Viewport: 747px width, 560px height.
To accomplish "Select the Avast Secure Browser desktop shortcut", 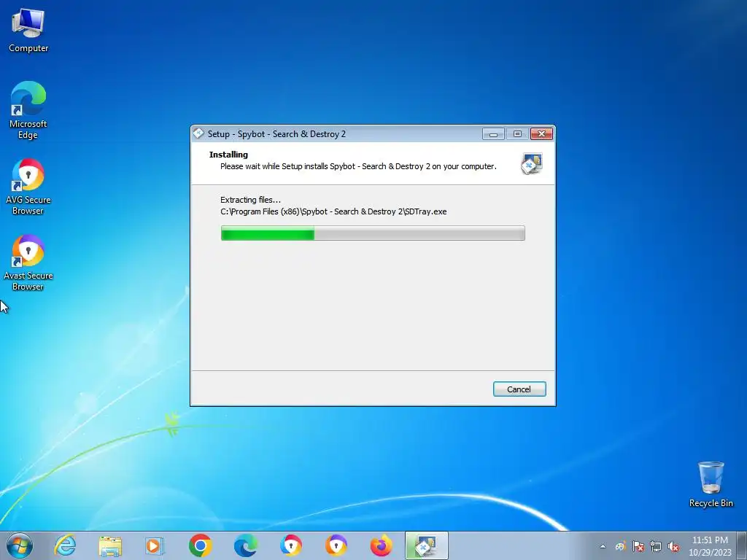I will coord(28,262).
